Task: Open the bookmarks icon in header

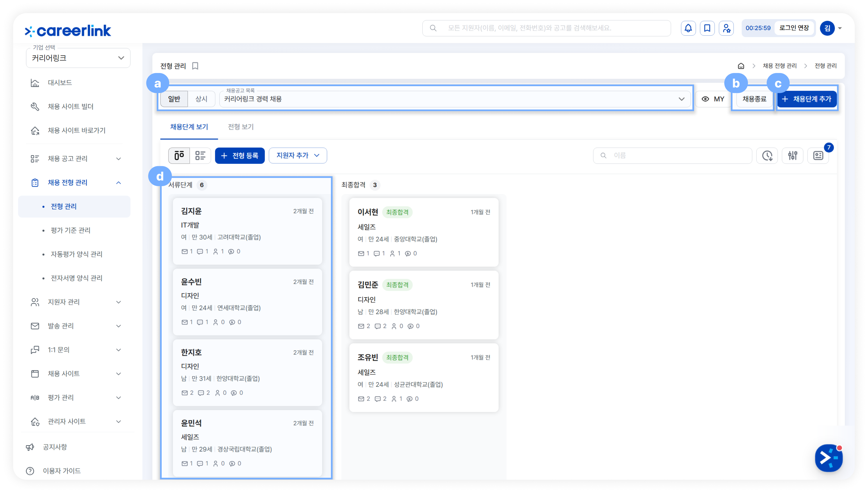Action: click(x=707, y=28)
